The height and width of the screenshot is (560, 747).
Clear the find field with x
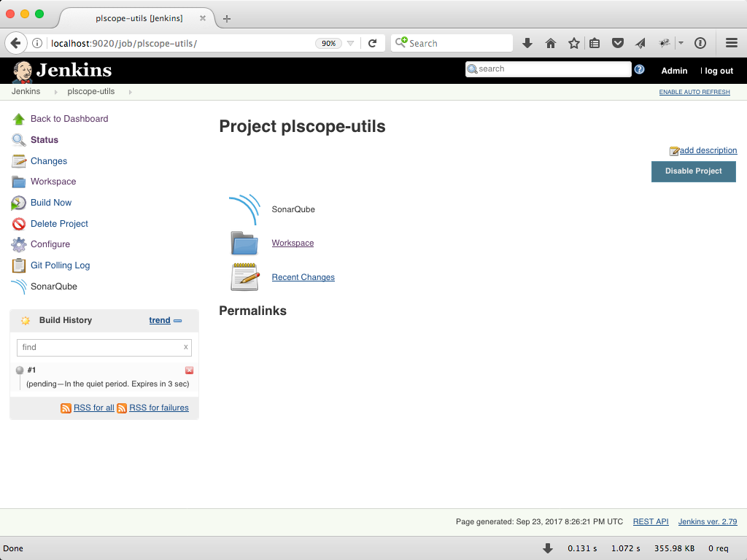[x=186, y=347]
